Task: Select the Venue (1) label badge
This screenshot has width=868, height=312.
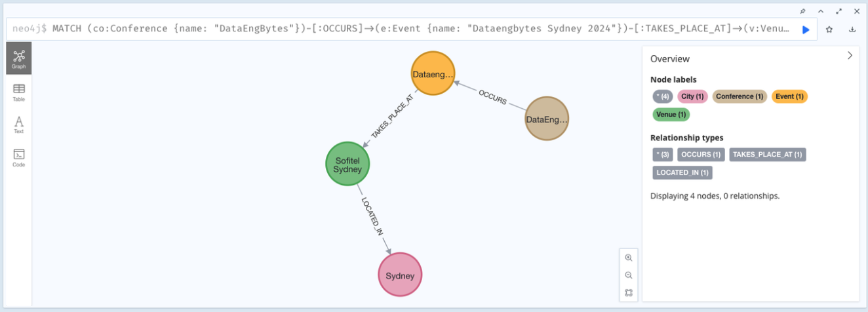Action: [x=671, y=115]
